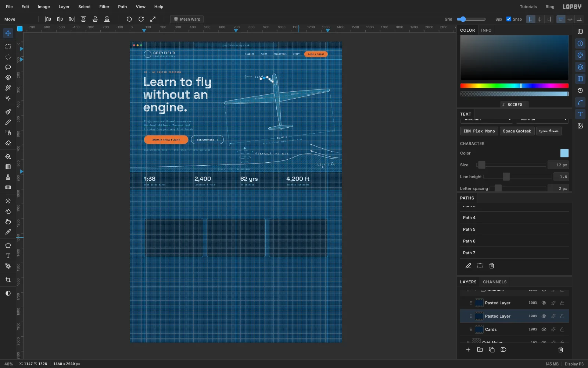588x368 pixels.
Task: Select the Brush tool
Action: click(8, 112)
